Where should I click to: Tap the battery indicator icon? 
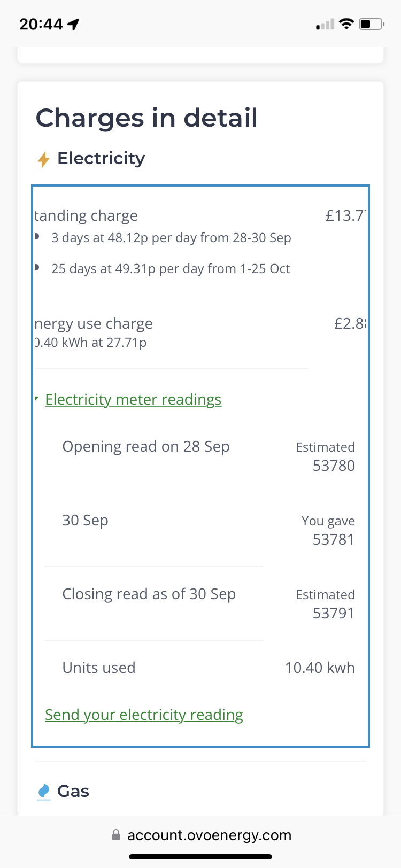tap(371, 24)
